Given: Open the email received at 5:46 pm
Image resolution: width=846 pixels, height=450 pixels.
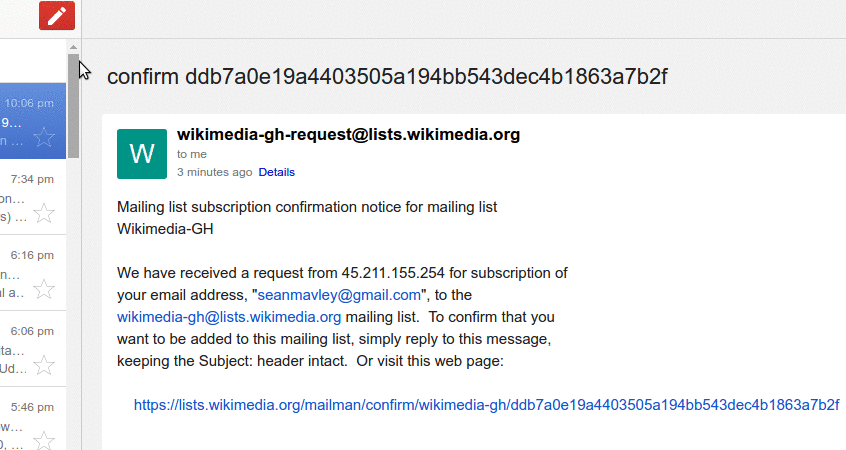Looking at the screenshot, I should 20,425.
